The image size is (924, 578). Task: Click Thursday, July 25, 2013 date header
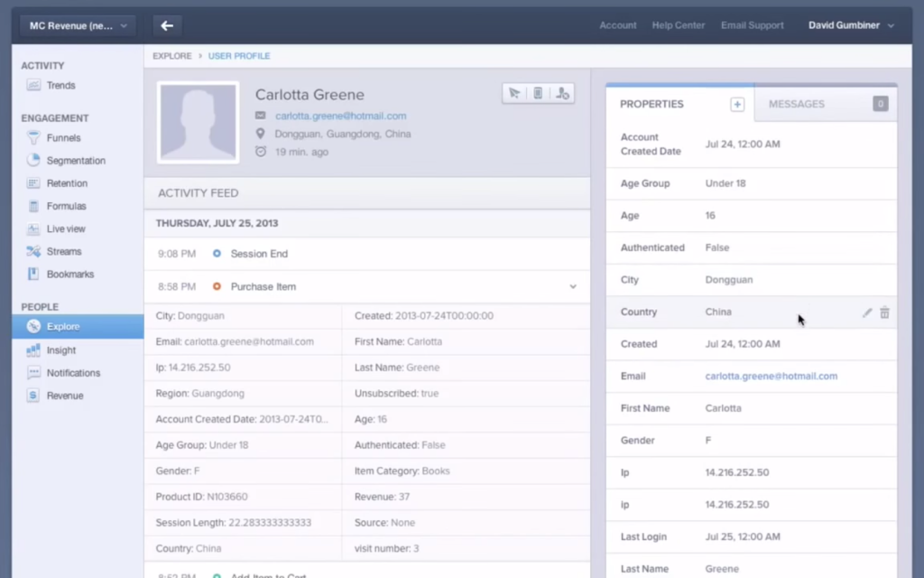(x=217, y=224)
